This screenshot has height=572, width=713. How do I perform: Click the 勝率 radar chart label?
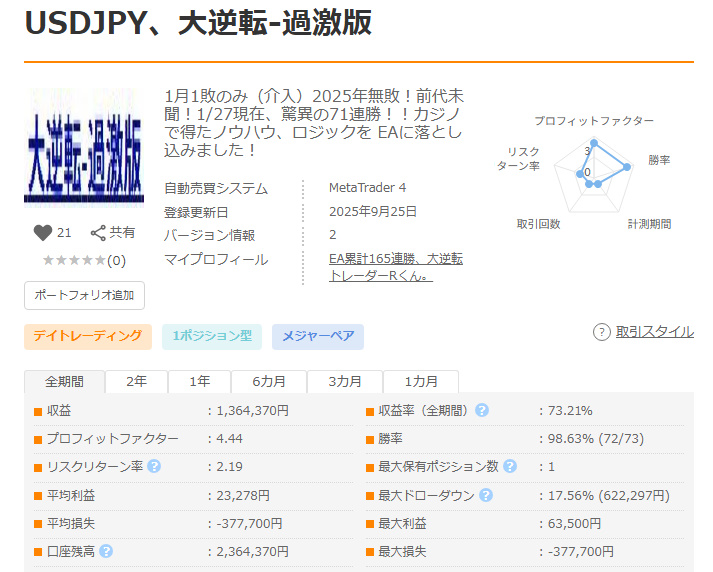click(x=659, y=160)
